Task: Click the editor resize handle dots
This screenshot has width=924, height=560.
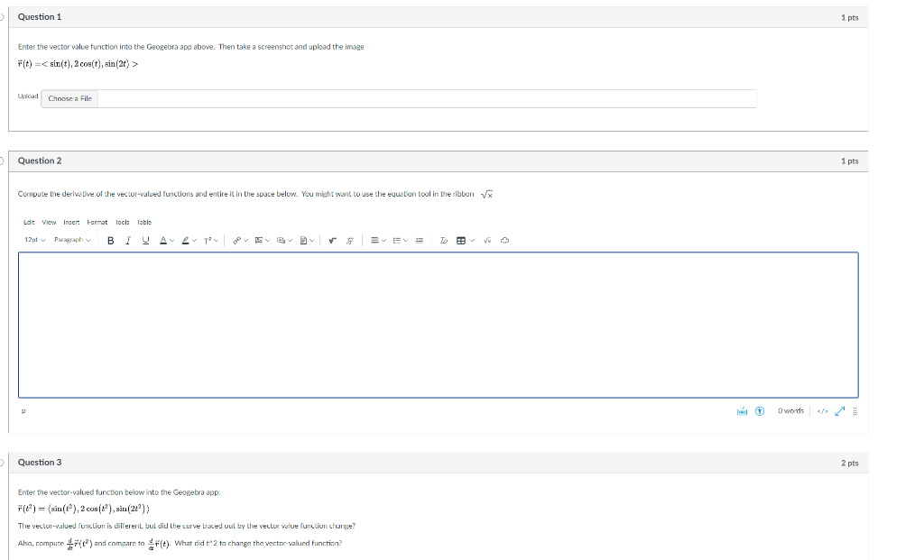Action: point(855,411)
